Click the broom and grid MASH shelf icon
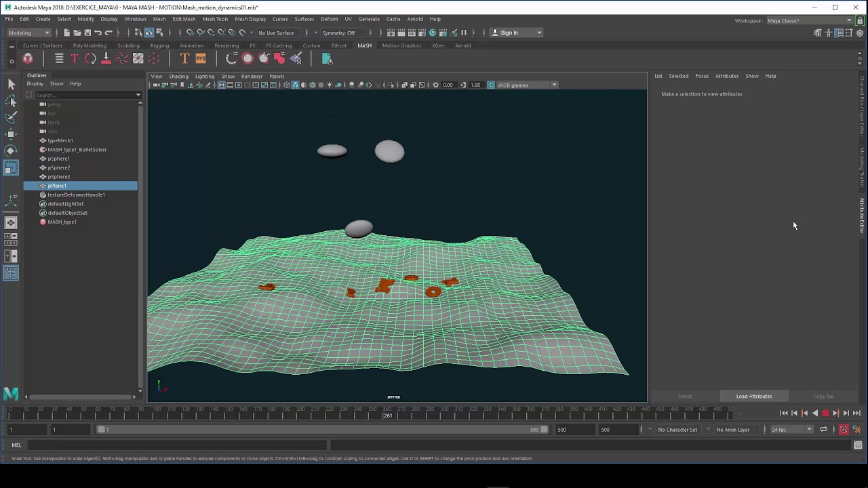The height and width of the screenshot is (488, 868). pos(296,59)
